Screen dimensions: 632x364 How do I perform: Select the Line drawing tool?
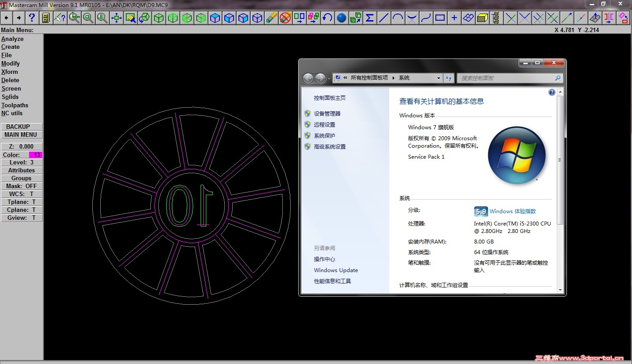[384, 18]
